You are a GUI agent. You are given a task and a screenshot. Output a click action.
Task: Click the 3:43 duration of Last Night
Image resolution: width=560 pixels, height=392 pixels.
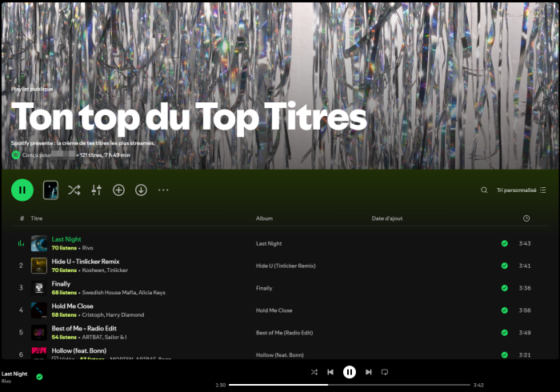[x=525, y=243]
